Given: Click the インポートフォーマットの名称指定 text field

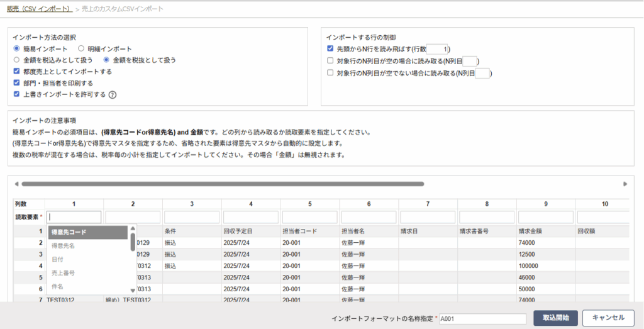Looking at the screenshot, I should tap(482, 318).
